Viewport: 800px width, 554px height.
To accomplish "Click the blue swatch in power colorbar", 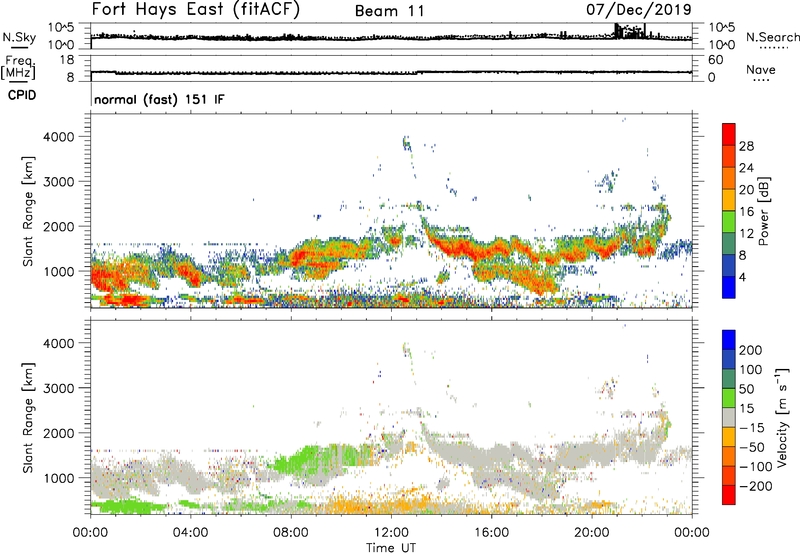I will tap(729, 287).
